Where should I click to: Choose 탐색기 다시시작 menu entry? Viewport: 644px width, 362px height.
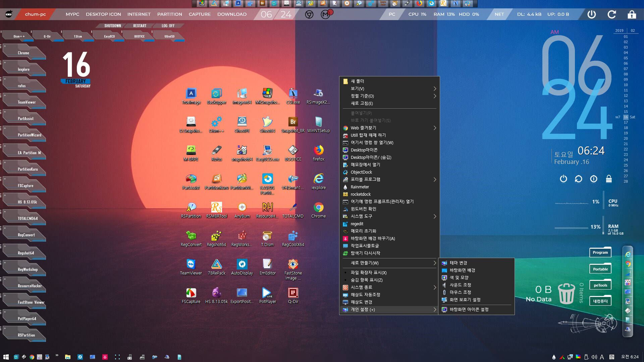pyautogui.click(x=389, y=253)
